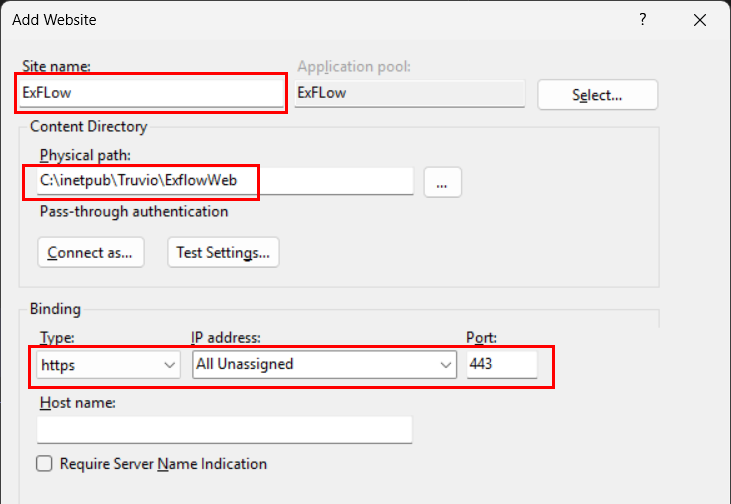Image resolution: width=731 pixels, height=504 pixels.
Task: Click the Application pool field showing ExFLow
Action: [410, 93]
